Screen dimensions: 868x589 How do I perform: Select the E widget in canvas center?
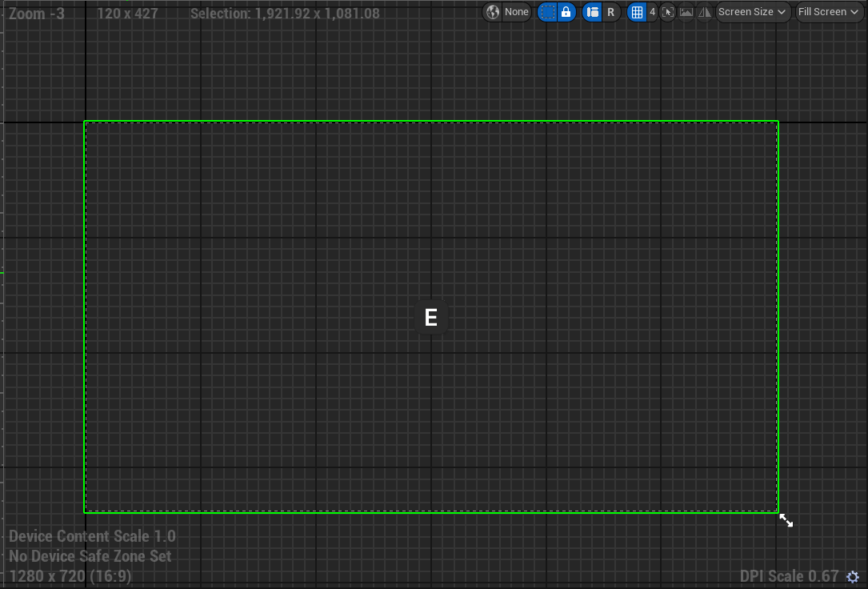tap(430, 317)
